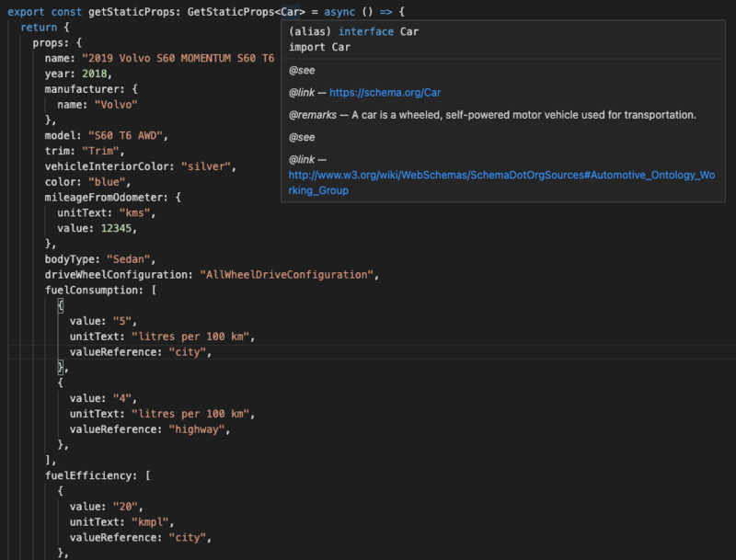Click the highlighted opening brace under fuelConsumption
Viewport: 736px width, 560px height.
(60, 306)
